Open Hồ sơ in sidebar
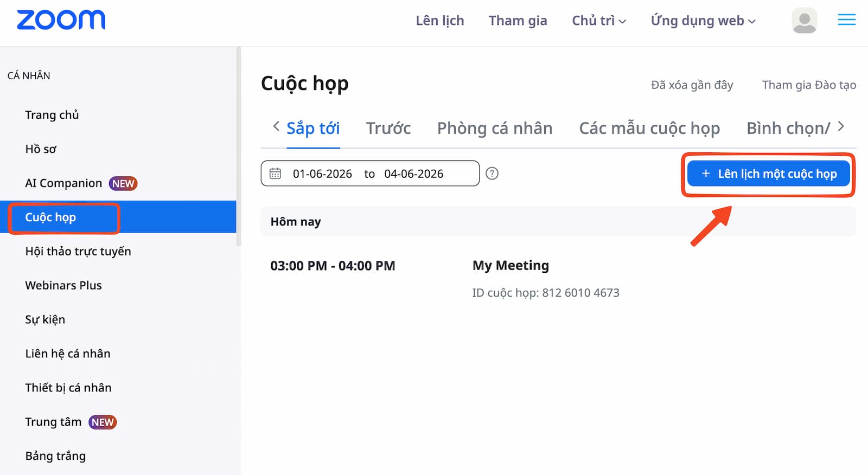868x475 pixels. pos(41,149)
